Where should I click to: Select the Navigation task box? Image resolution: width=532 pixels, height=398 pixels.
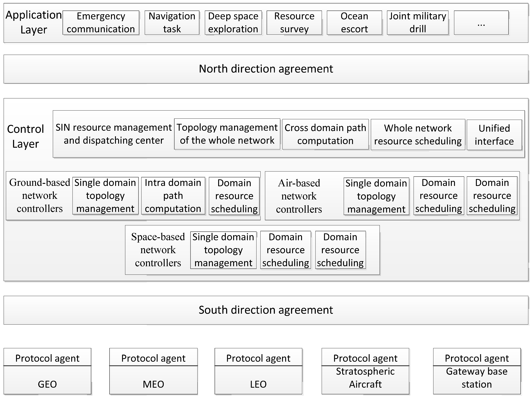tap(172, 23)
